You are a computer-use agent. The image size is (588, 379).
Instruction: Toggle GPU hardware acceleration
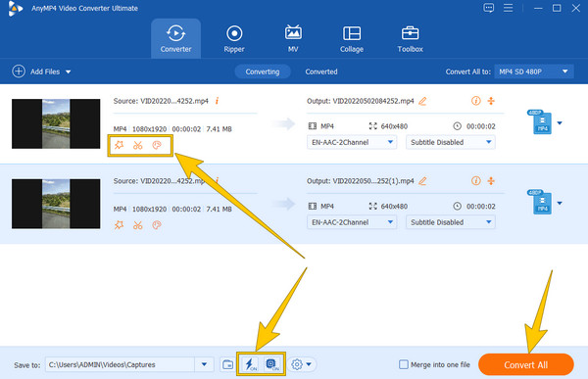[271, 364]
